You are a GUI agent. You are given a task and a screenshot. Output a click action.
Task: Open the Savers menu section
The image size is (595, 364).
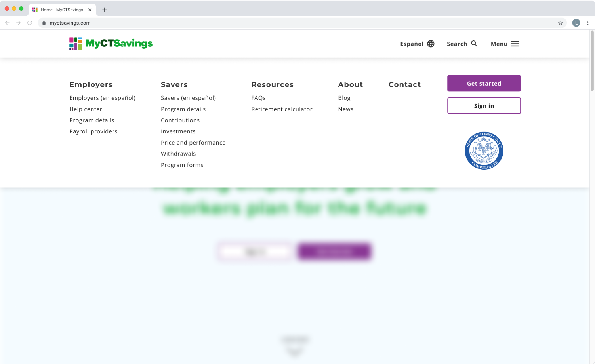click(174, 84)
